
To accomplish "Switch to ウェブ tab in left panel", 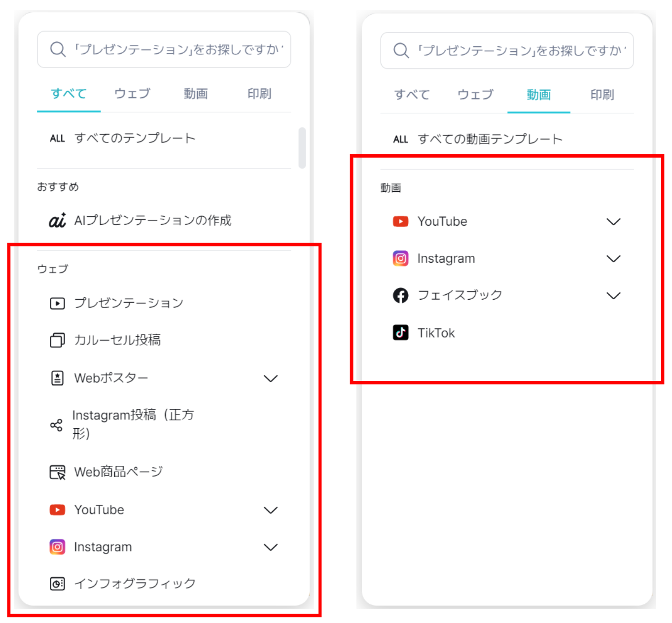I will click(132, 94).
